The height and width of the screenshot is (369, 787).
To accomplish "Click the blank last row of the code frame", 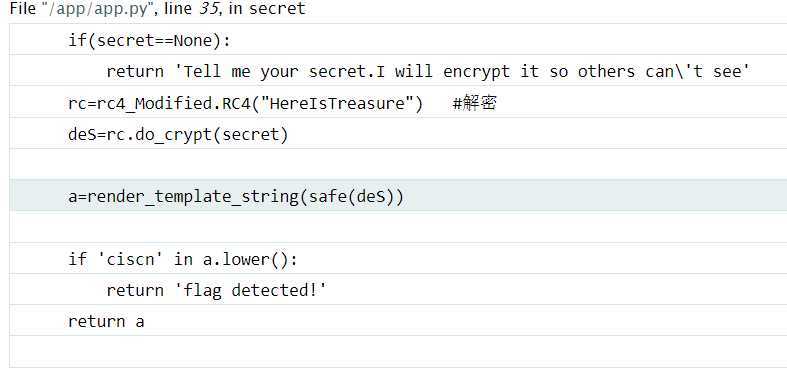I will click(x=398, y=352).
